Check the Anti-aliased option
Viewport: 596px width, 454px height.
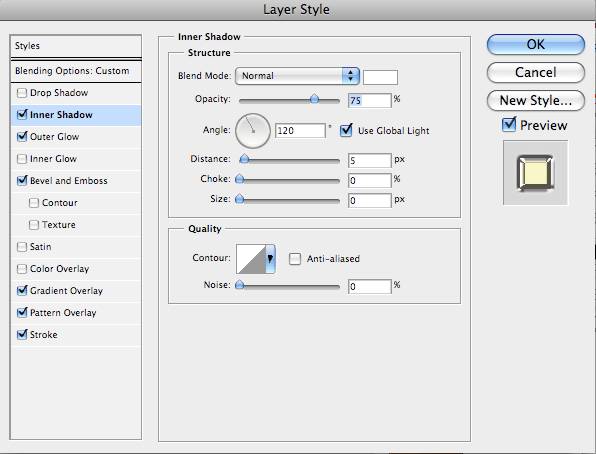295,259
